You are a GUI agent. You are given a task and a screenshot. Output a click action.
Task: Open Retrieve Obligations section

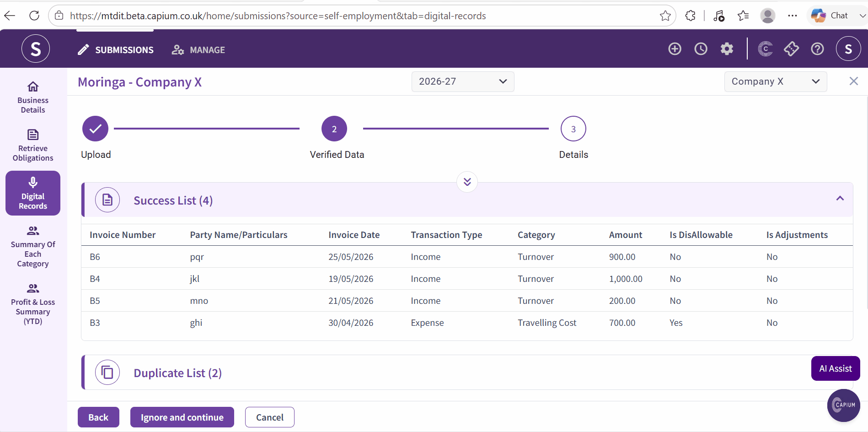click(33, 146)
